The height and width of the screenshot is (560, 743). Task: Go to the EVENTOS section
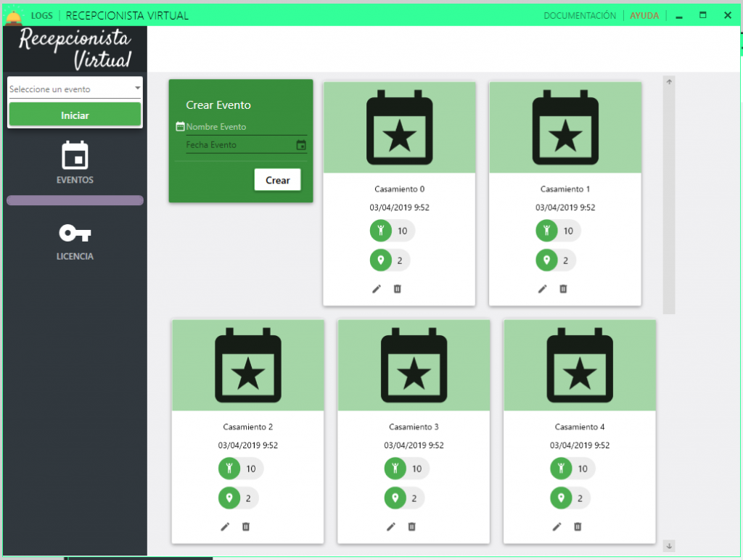pos(75,162)
